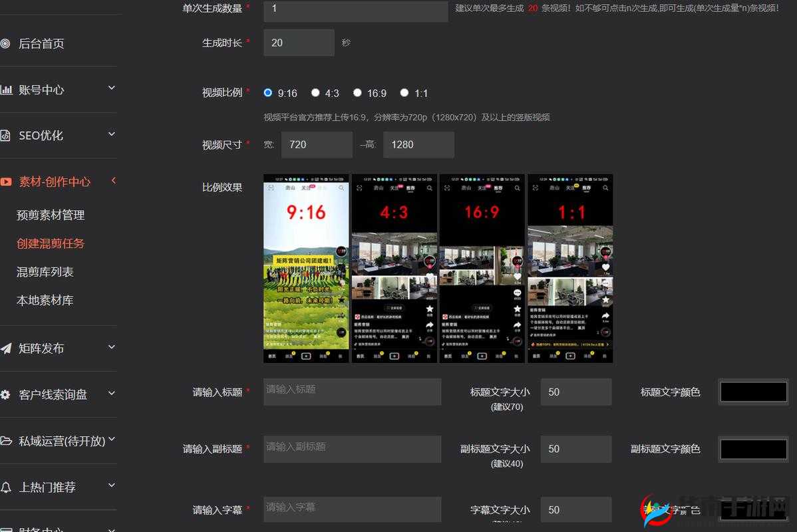797x532 pixels.
Task: Click the play icon next to 素材-创作中心
Action: pos(7,181)
